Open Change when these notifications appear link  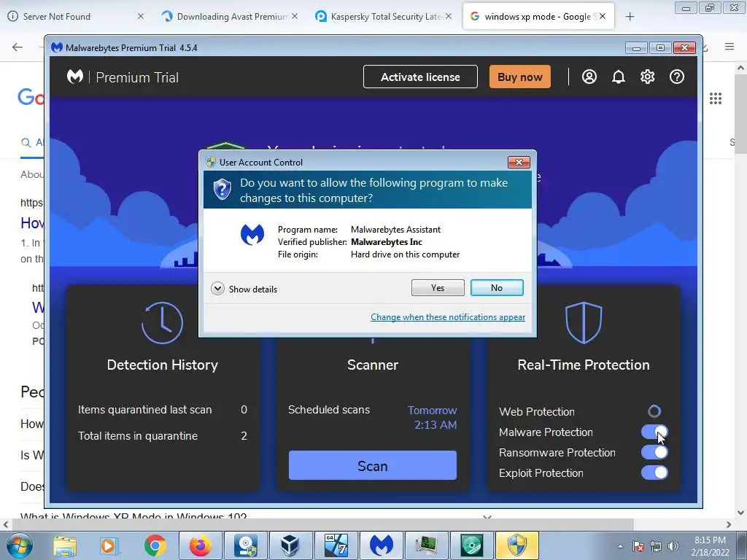click(448, 317)
